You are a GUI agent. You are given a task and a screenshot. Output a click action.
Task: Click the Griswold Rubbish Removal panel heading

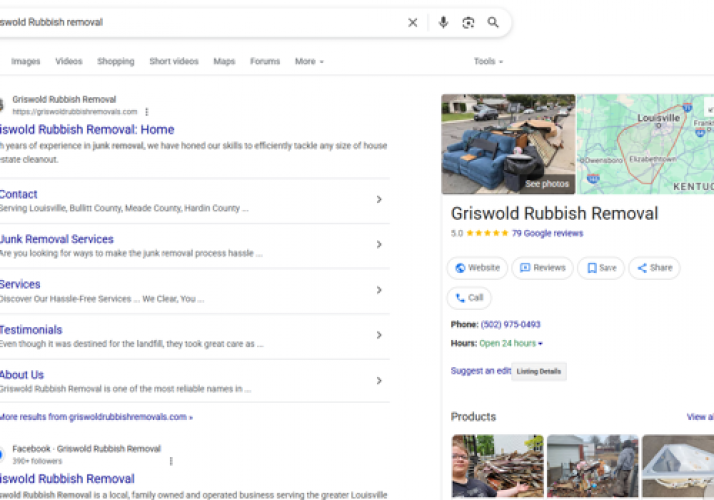click(554, 213)
